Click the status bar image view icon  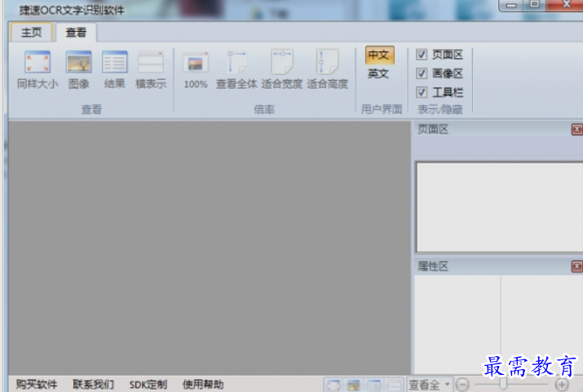[x=353, y=385]
